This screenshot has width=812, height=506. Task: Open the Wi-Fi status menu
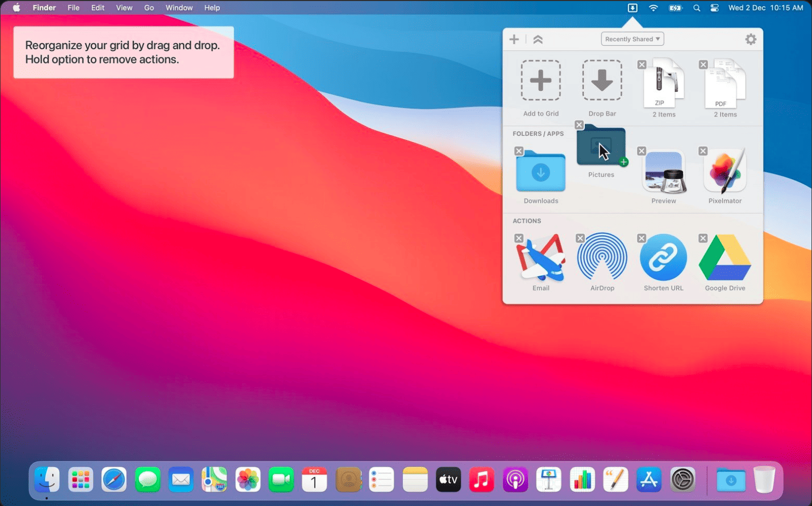coord(653,8)
